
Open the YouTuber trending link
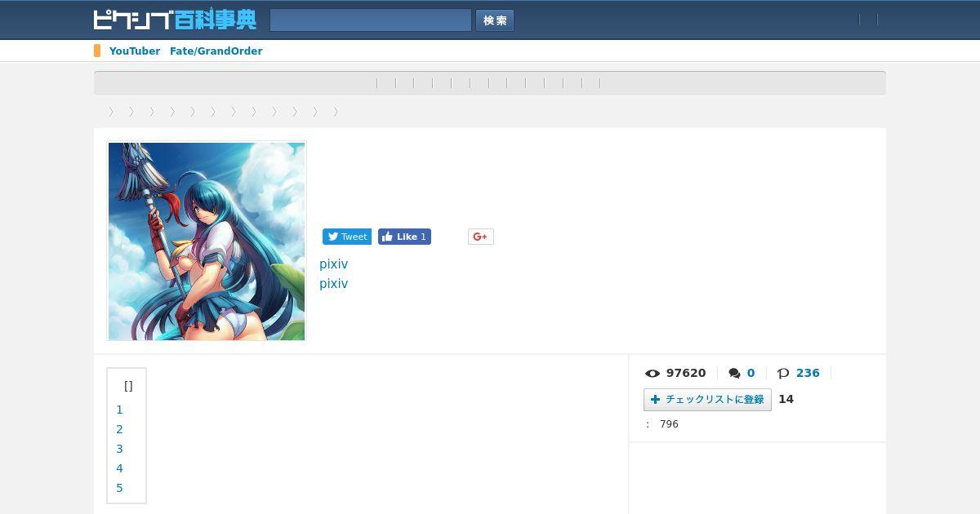pos(135,51)
